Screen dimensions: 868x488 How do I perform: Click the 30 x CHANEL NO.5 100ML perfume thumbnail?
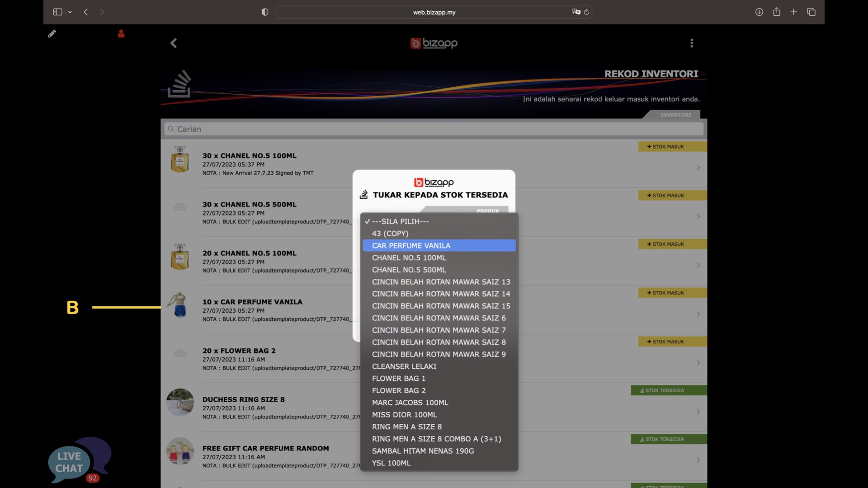click(180, 159)
